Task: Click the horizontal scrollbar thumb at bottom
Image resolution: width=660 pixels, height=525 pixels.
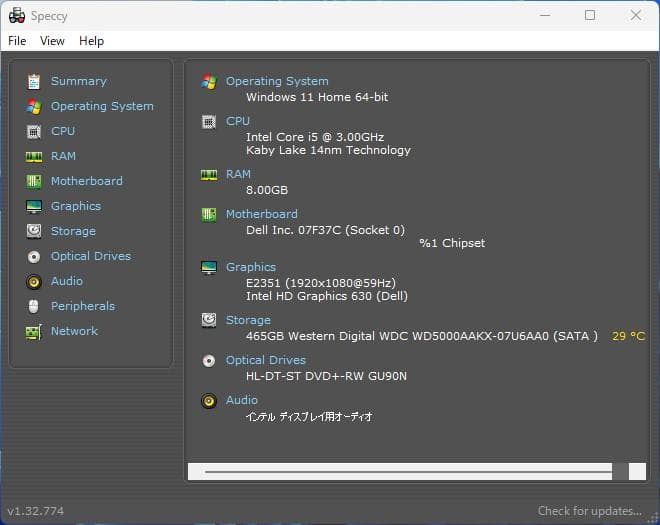Action: tap(620, 472)
